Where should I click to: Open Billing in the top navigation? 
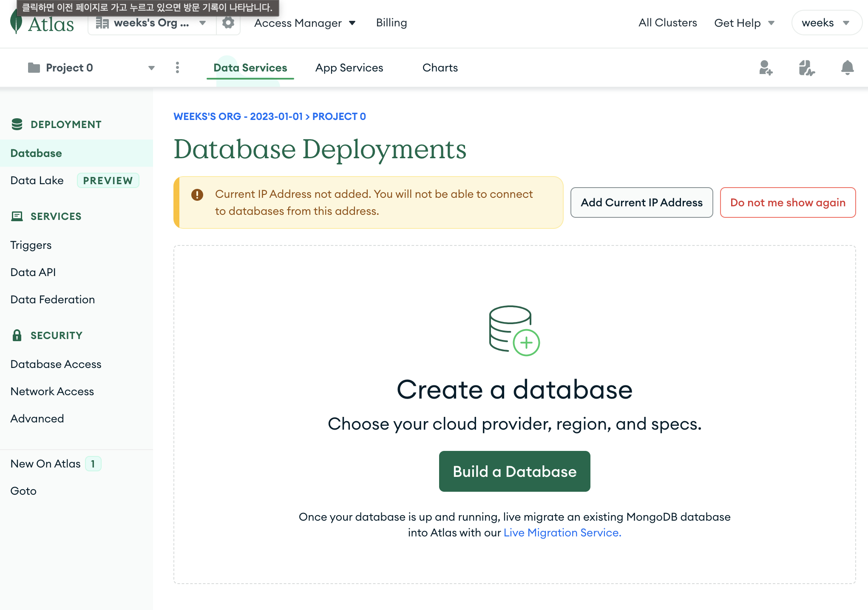[391, 23]
